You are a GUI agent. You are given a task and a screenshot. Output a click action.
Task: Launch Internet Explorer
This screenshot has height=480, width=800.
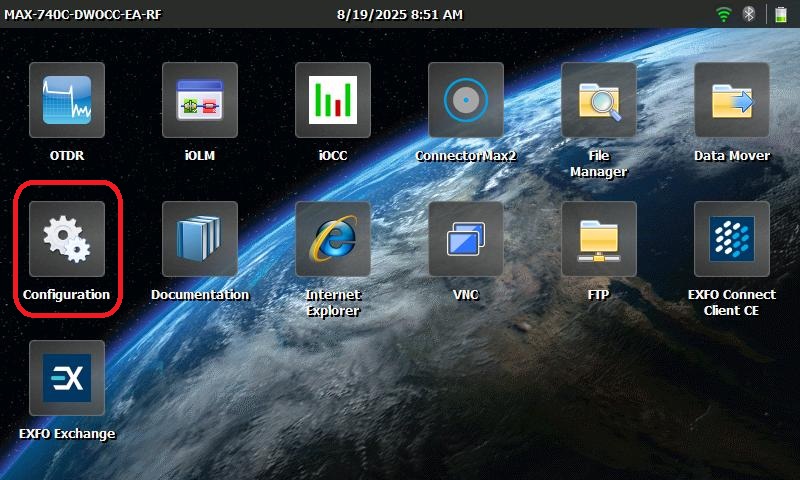click(x=333, y=239)
